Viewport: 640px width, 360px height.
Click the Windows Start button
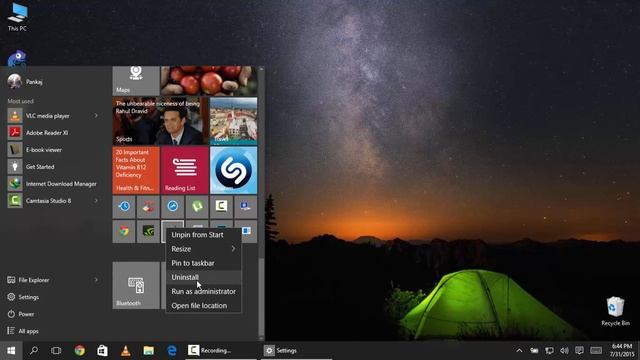click(11, 351)
